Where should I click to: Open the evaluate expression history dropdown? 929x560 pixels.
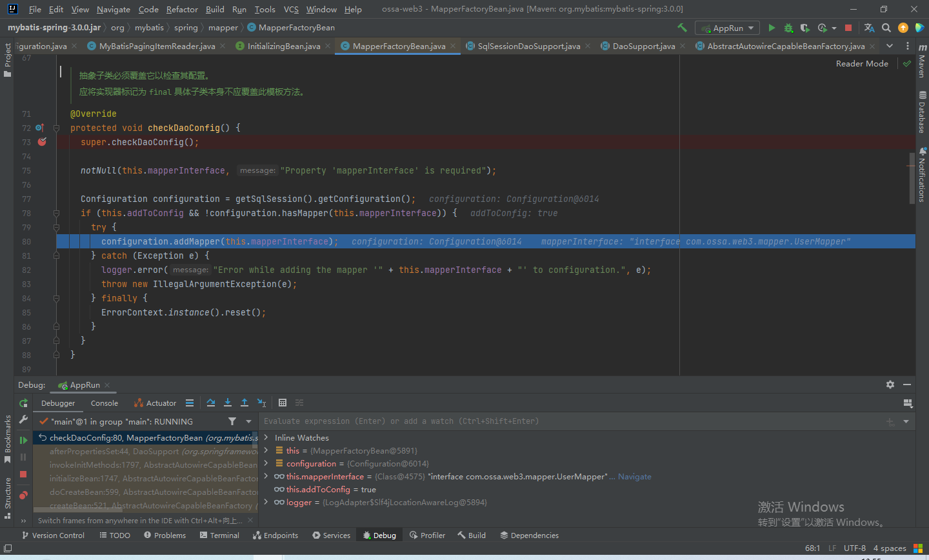[x=906, y=421]
